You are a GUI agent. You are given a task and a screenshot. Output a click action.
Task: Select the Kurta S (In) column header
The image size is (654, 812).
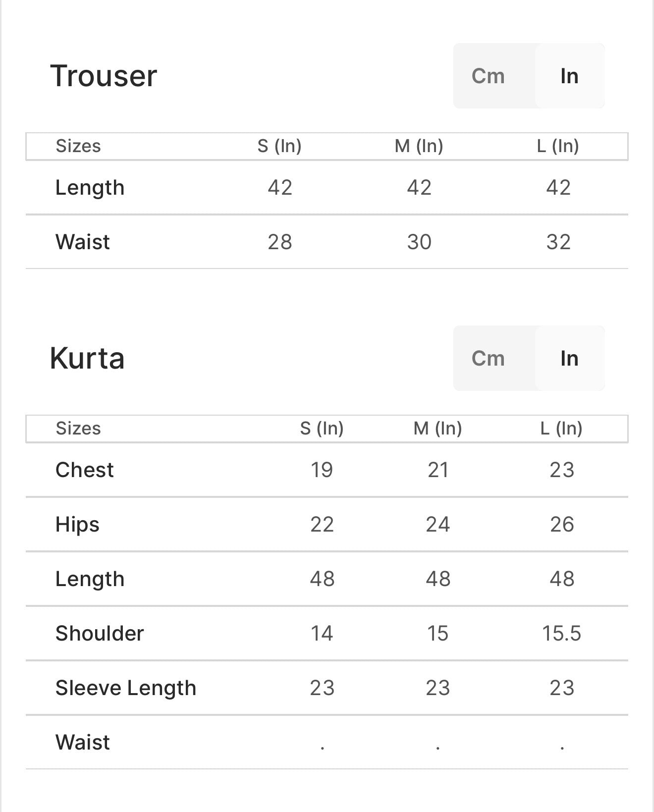[322, 429]
